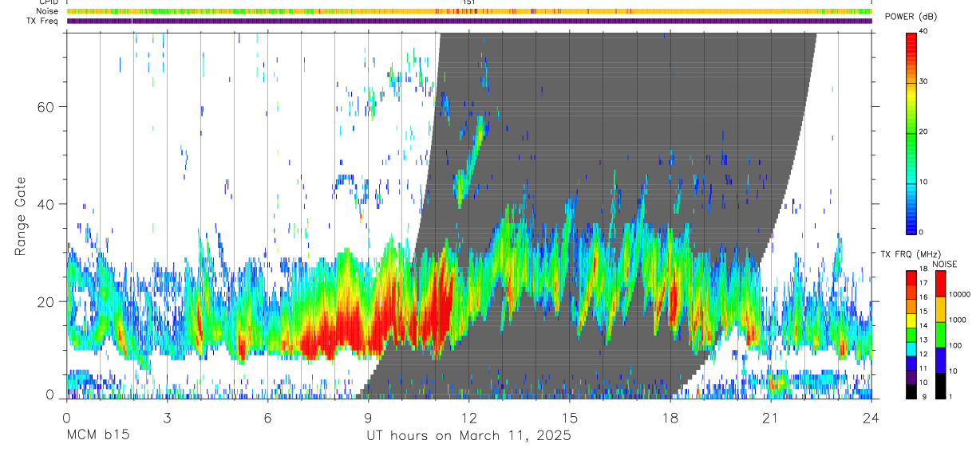The width and height of the screenshot is (980, 452).
Task: Click the Range Gate y-axis label
Action: [21, 216]
